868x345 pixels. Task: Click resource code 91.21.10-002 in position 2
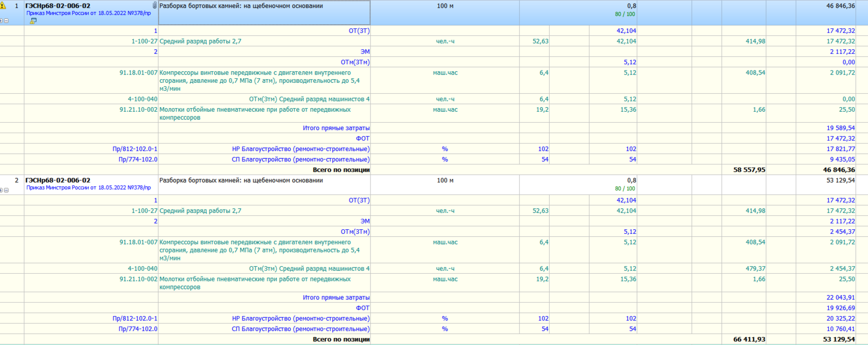coord(138,279)
